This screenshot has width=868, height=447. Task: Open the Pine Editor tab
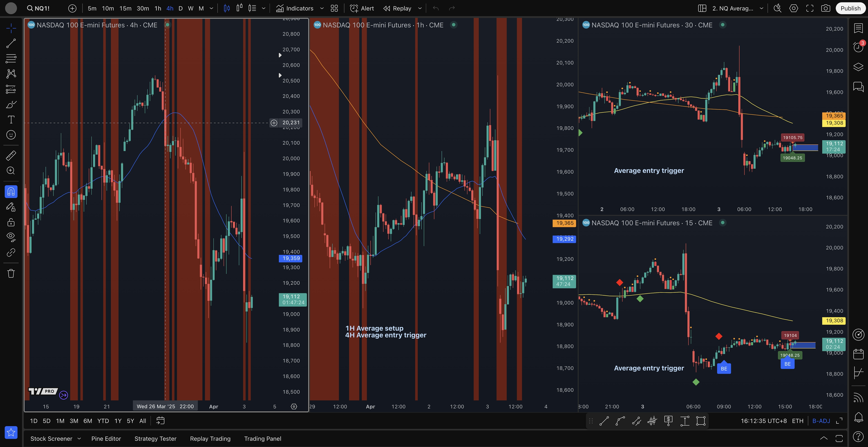pos(106,439)
